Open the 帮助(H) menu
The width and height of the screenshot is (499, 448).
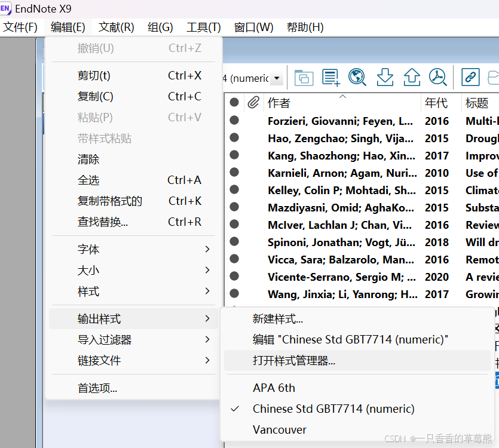click(x=305, y=27)
